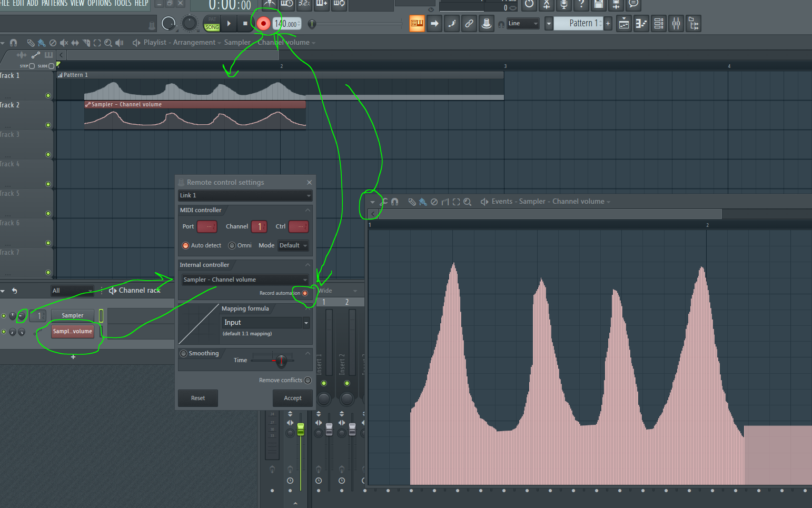The width and height of the screenshot is (812, 508).
Task: Open the VIEW menu
Action: click(x=77, y=3)
